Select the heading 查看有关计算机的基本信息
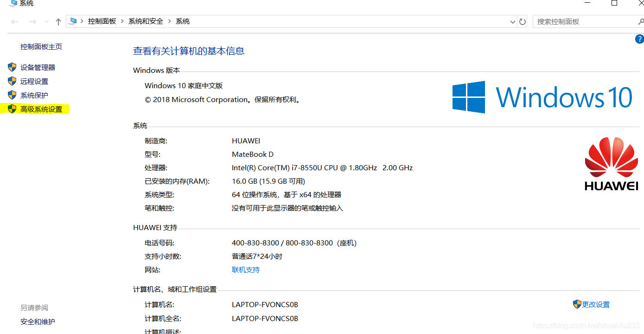 pos(189,51)
